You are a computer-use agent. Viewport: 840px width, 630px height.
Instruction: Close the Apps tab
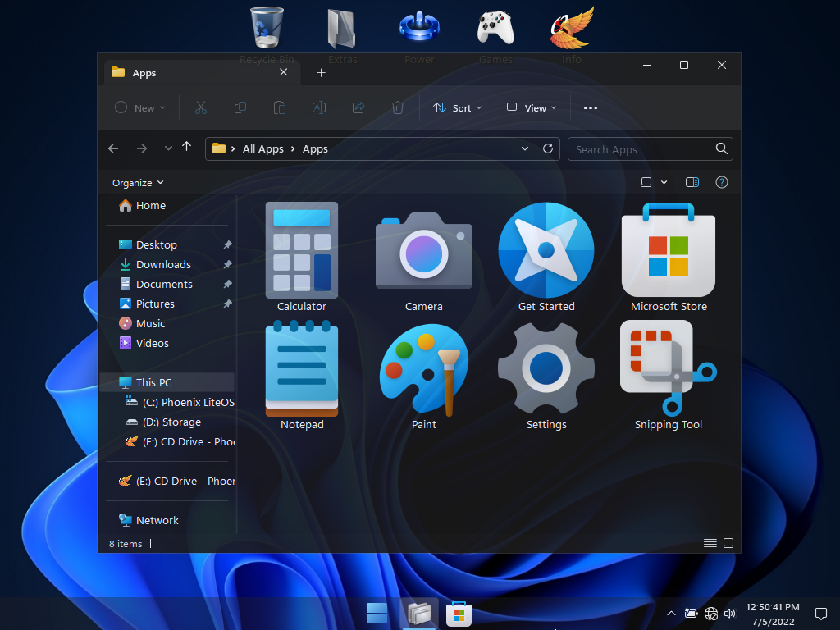283,72
